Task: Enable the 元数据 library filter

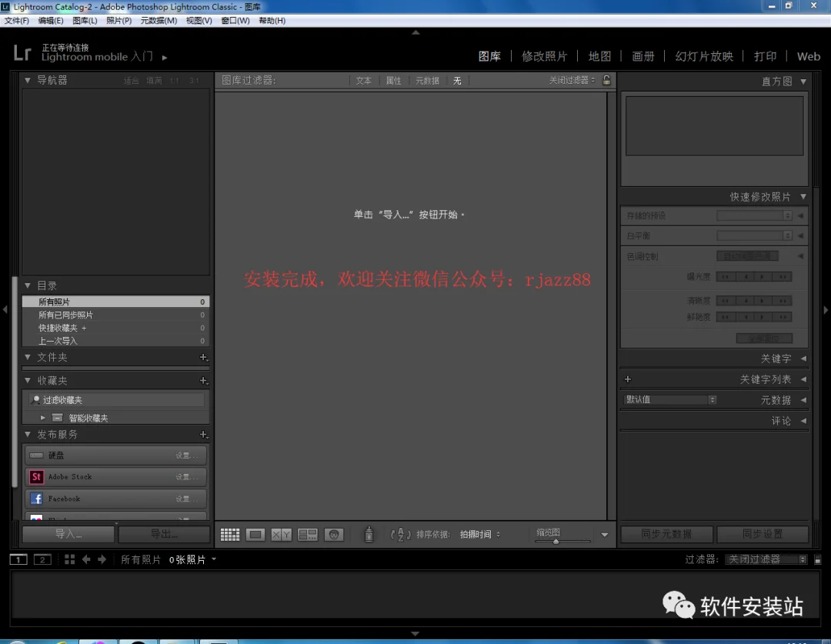Action: (x=427, y=81)
